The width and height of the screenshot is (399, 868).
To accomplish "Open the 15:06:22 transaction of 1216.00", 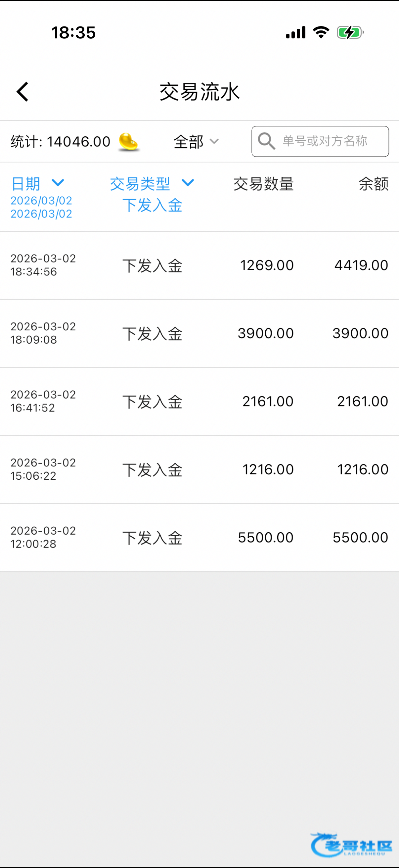I will click(x=199, y=470).
